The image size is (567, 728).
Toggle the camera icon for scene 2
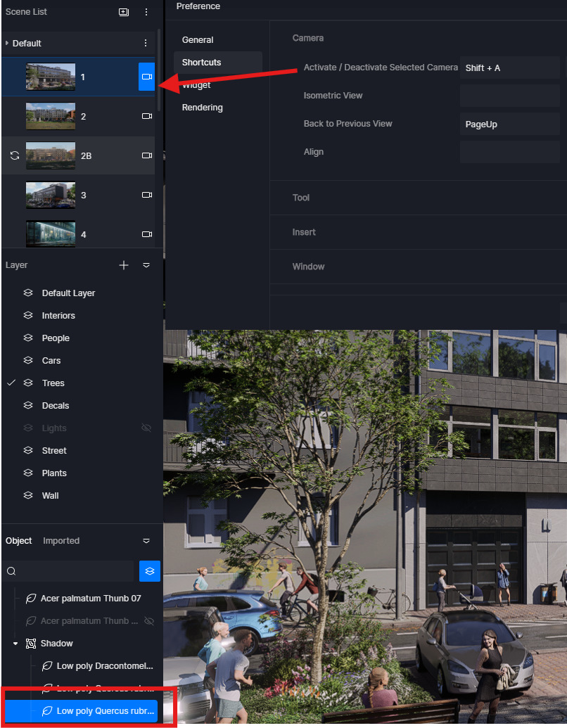coord(147,116)
